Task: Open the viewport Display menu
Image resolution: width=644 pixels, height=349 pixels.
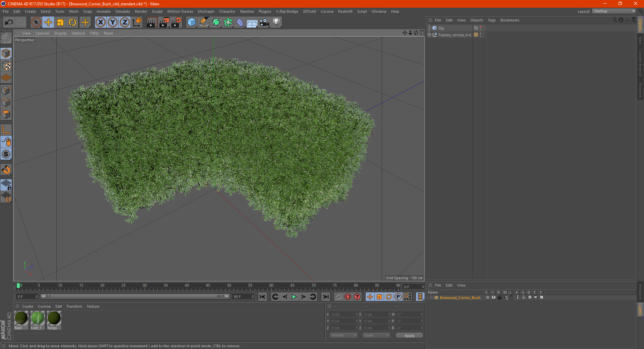Action: (x=60, y=33)
